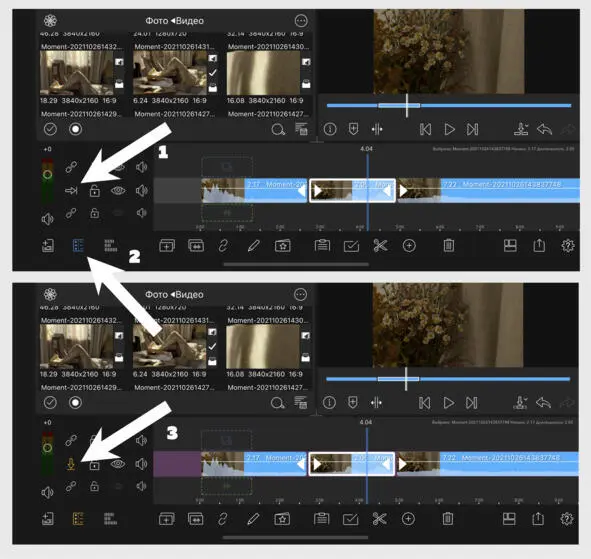
Task: Toggle eye visibility on top editor main track
Action: (x=118, y=191)
